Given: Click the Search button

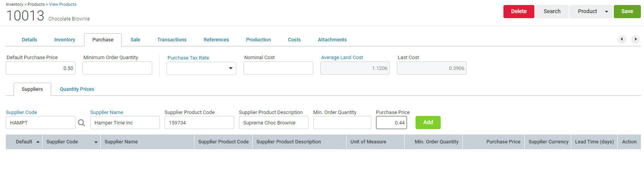Looking at the screenshot, I should 552,12.
